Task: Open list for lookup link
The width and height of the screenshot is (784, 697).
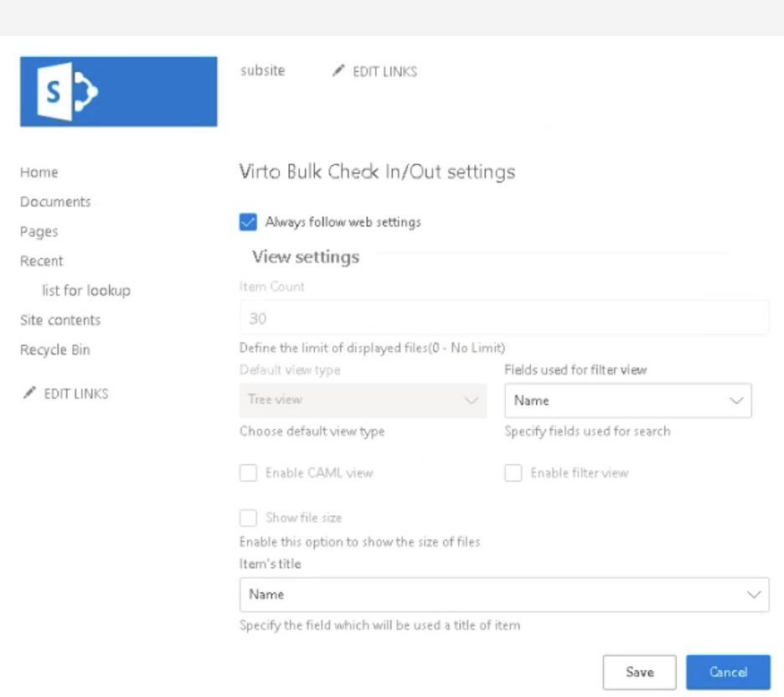Action: tap(86, 291)
